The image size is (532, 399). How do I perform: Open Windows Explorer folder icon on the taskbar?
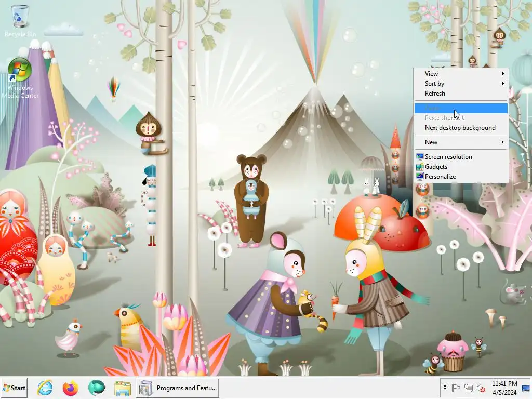(x=122, y=388)
